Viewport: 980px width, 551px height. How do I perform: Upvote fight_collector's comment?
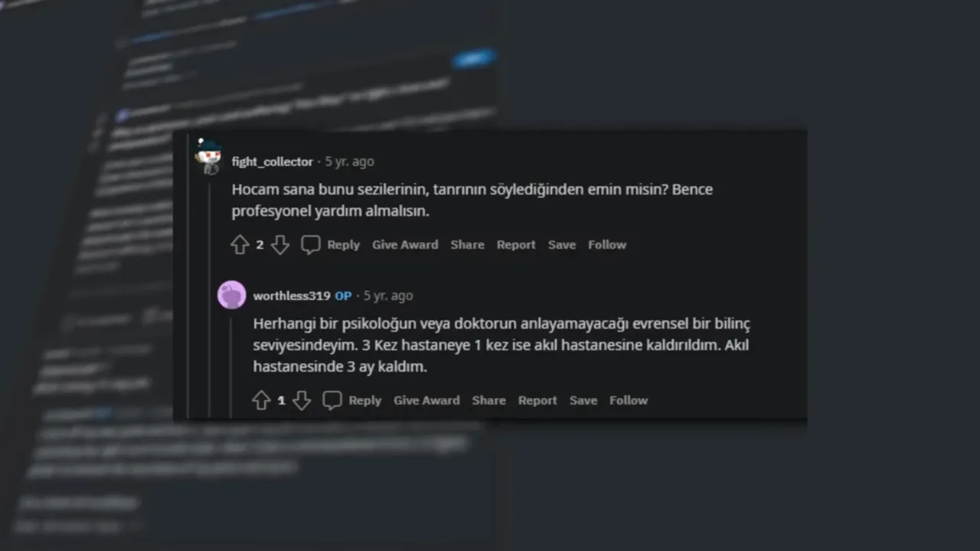pyautogui.click(x=240, y=245)
